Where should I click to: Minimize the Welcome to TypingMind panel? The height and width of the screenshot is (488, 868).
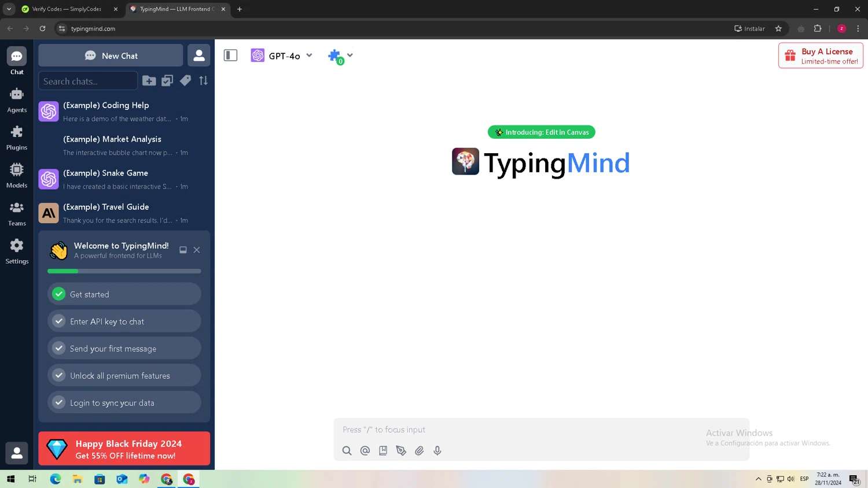point(183,250)
